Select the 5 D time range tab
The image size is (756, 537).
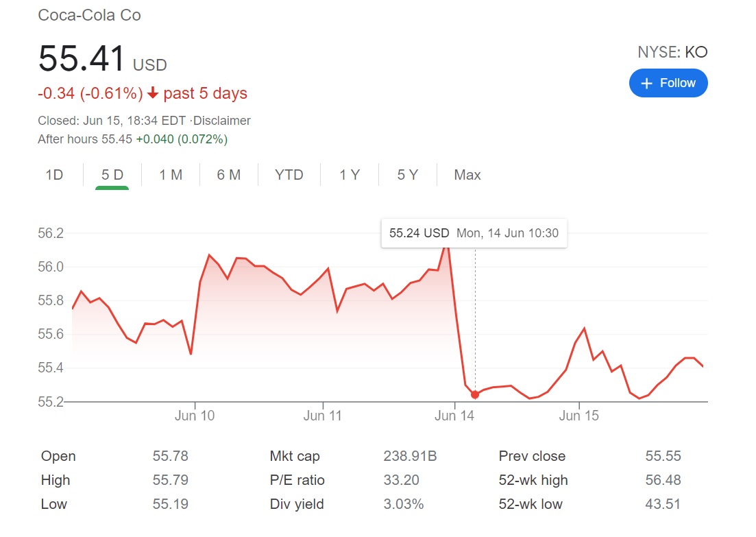[x=112, y=175]
